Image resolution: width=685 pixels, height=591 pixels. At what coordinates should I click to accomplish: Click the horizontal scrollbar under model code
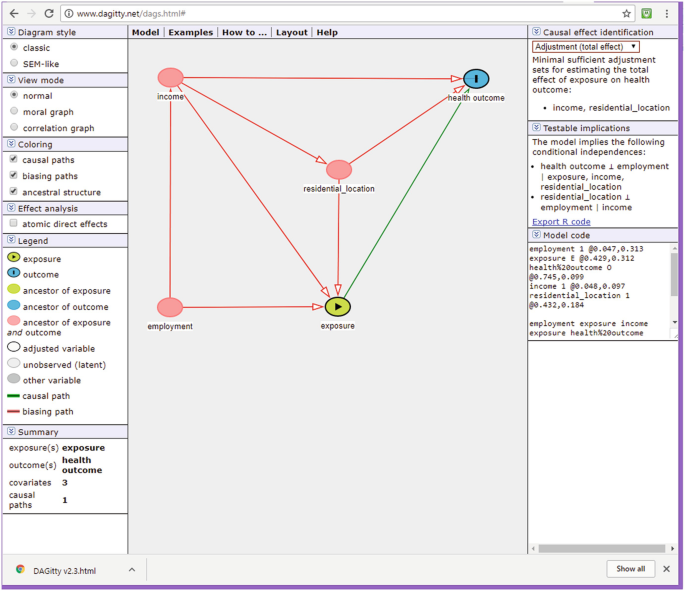[x=600, y=548]
